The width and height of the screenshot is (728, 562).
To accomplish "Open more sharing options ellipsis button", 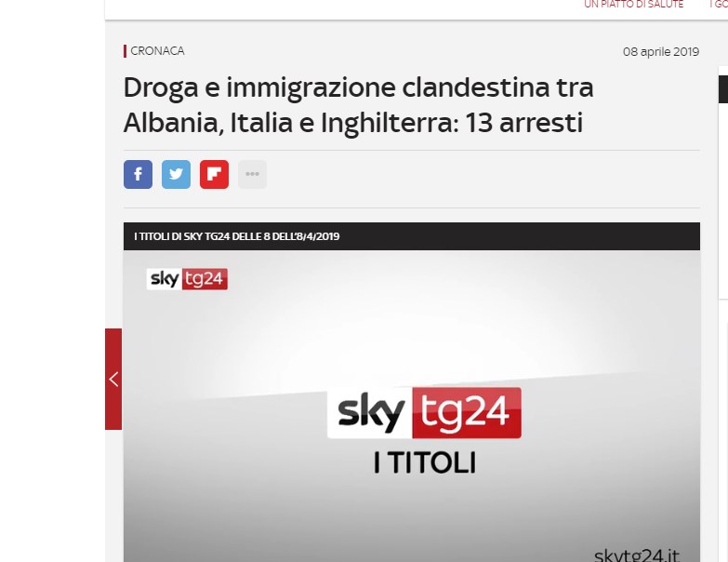I will tap(252, 174).
